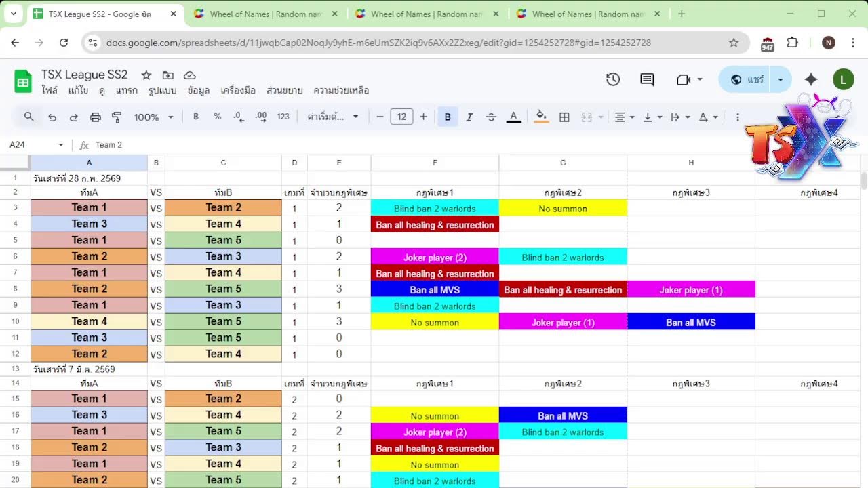Open the รูปแบบ menu

[x=162, y=90]
